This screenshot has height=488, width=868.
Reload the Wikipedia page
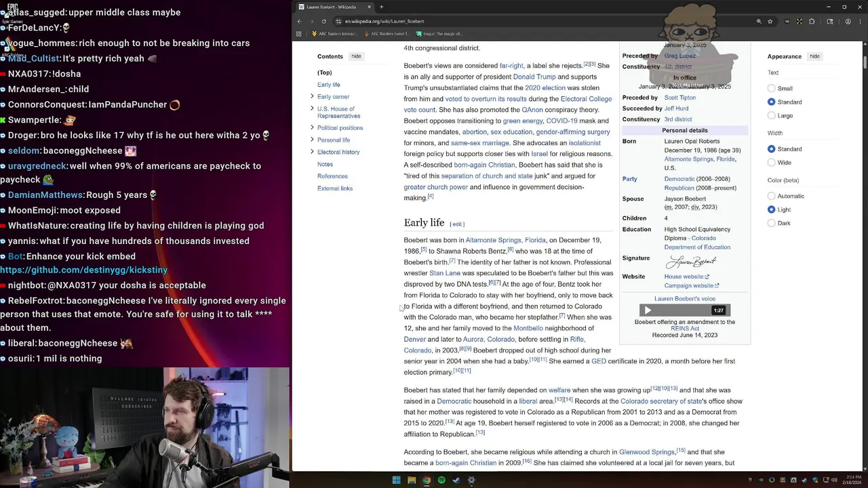[x=324, y=21]
